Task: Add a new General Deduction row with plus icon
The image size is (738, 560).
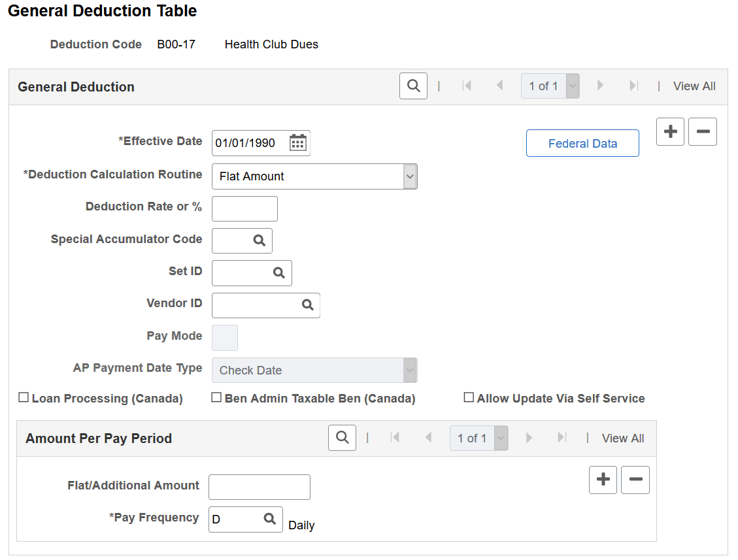Action: [x=670, y=131]
